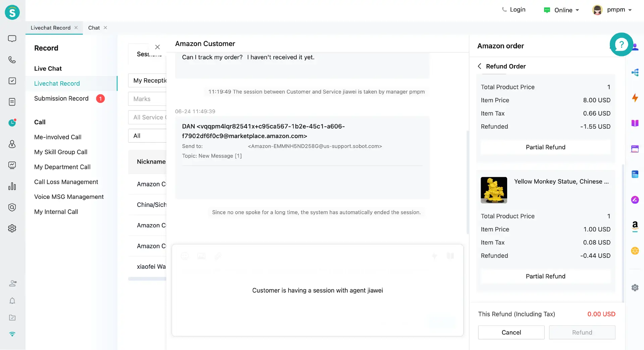Close the Livechat Record tab

[x=76, y=28]
